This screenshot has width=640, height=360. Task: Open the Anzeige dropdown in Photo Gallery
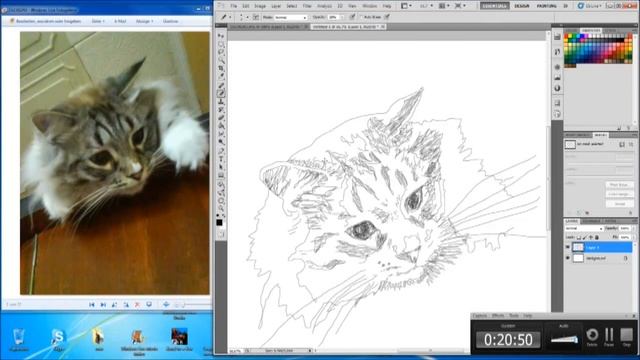pos(144,21)
